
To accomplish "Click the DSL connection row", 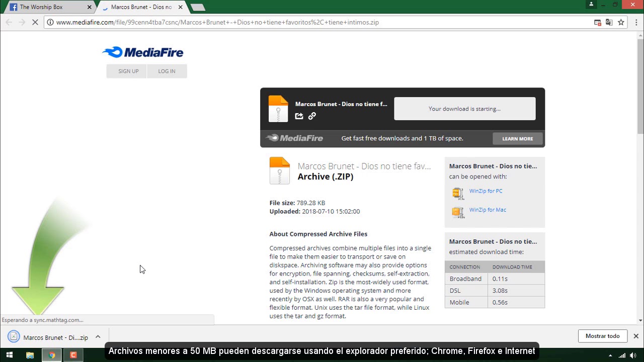I will tap(495, 291).
